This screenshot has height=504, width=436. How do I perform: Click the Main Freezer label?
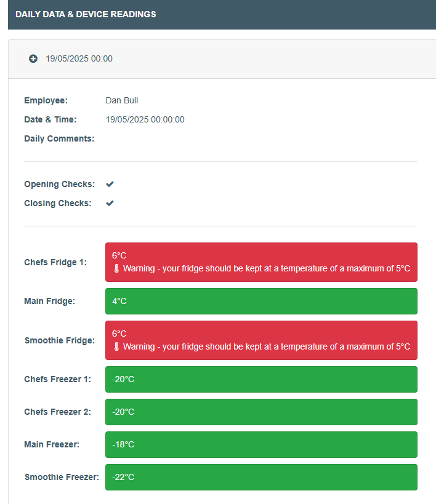[52, 444]
